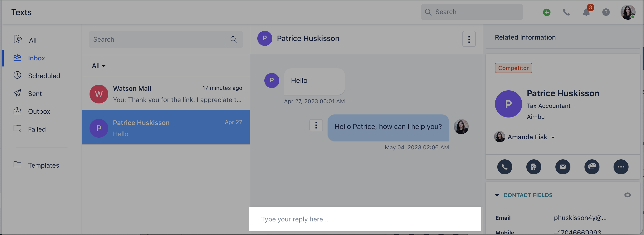
Task: Switch to the Scheduled texts view
Action: pos(44,76)
